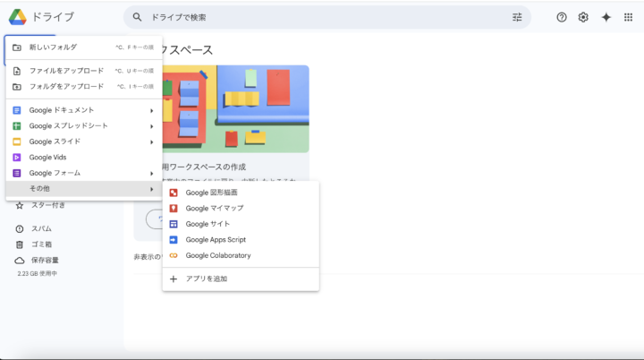The height and width of the screenshot is (360, 644).
Task: Click the 2.23 GB 使用中 storage text
Action: tap(37, 274)
